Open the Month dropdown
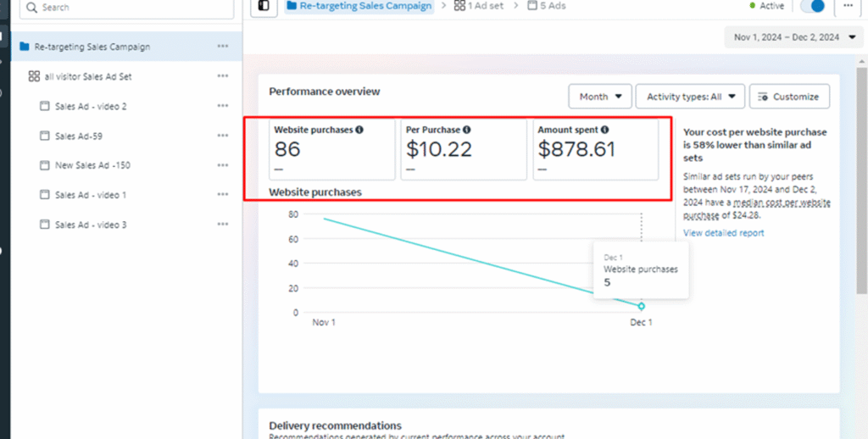The height and width of the screenshot is (439, 868). (600, 97)
